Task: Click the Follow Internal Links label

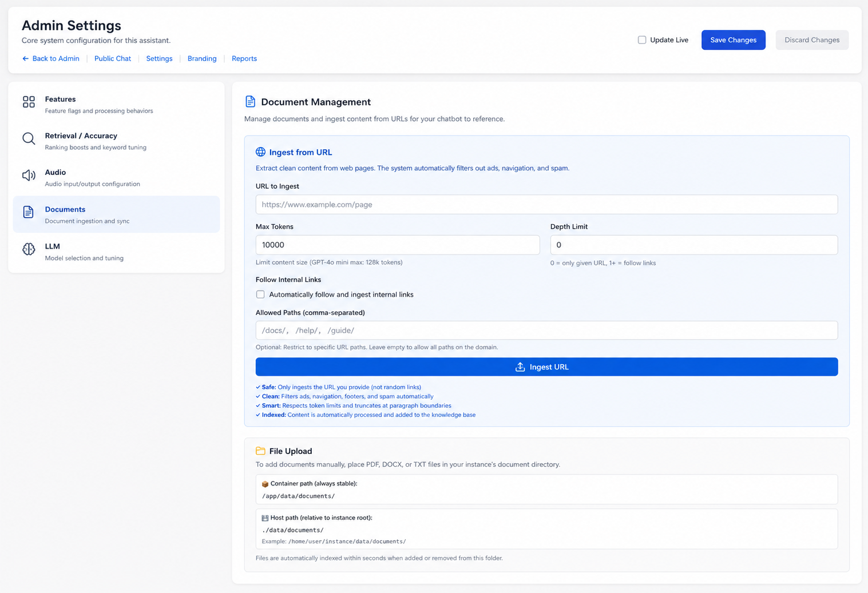Action: pos(288,280)
